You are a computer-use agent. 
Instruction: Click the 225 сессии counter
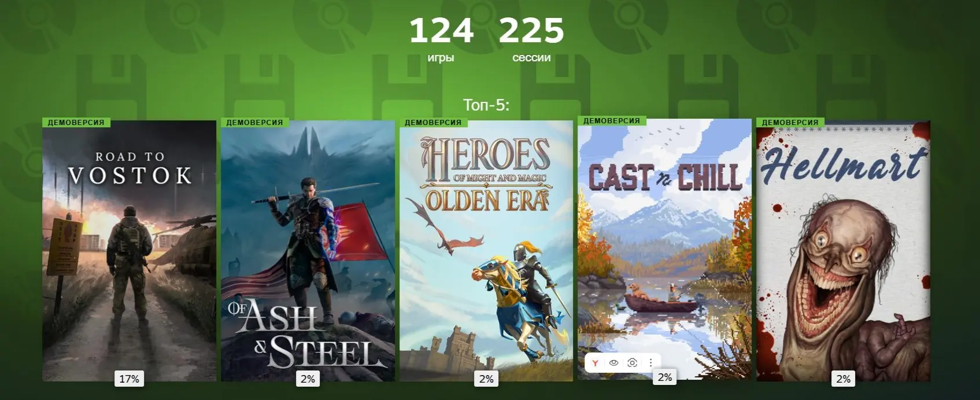[531, 39]
